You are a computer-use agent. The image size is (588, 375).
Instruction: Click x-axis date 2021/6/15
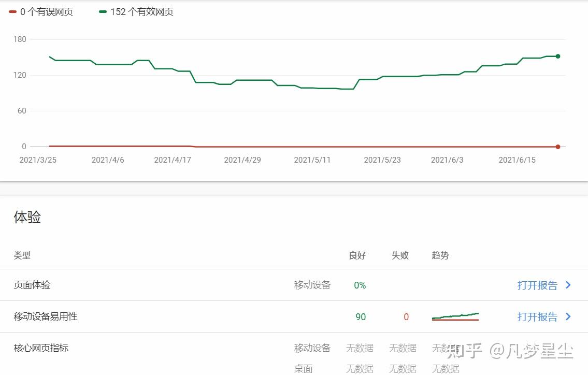[x=517, y=160]
